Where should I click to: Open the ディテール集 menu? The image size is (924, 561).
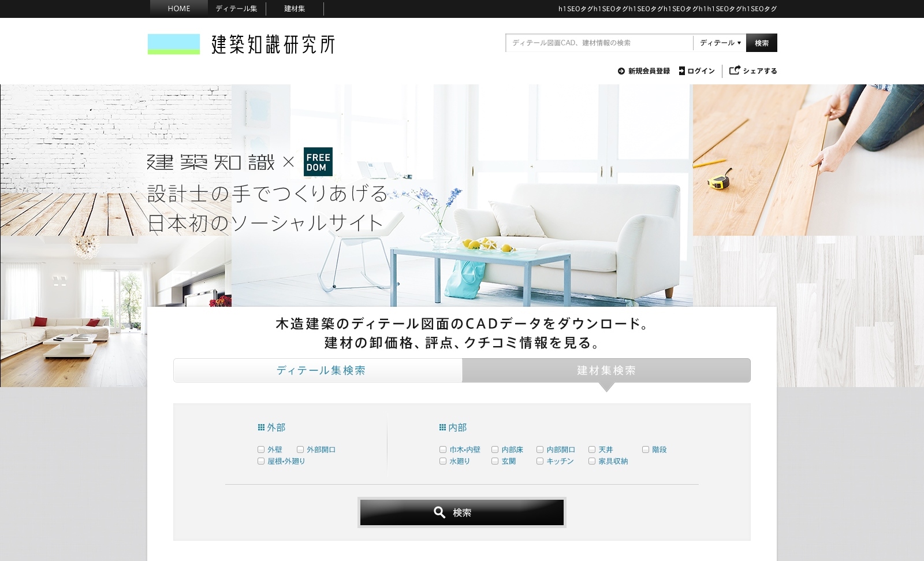tap(236, 9)
